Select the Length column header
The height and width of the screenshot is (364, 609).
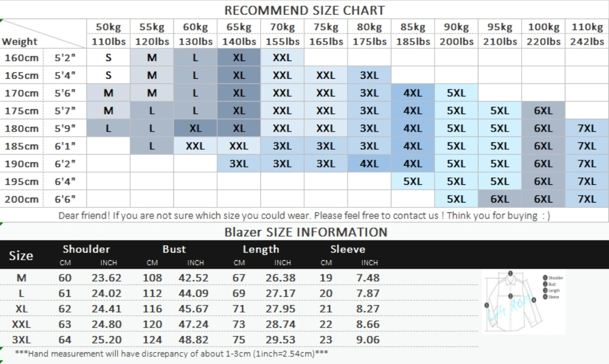(x=261, y=249)
